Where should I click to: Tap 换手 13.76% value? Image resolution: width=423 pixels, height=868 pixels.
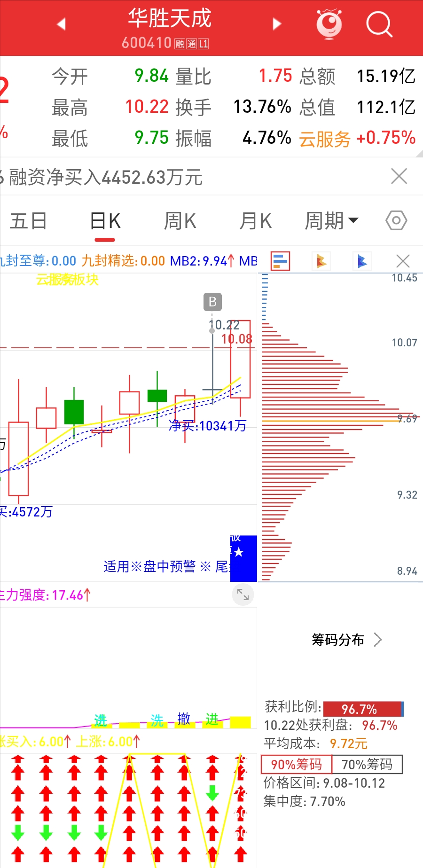pos(262,107)
